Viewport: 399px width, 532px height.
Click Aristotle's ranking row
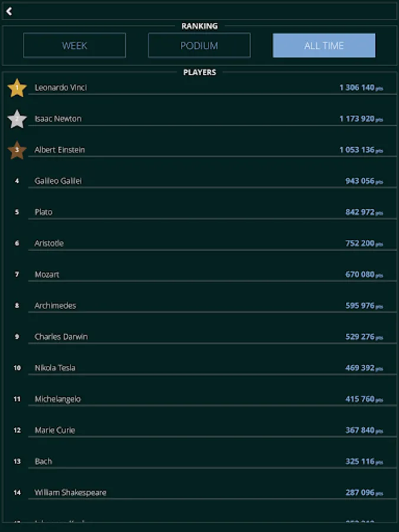pyautogui.click(x=49, y=244)
